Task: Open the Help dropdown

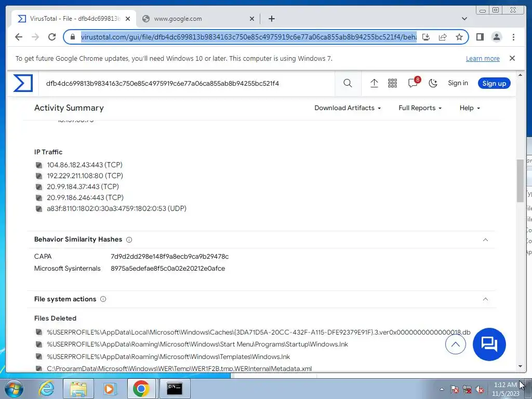Action: [x=470, y=108]
